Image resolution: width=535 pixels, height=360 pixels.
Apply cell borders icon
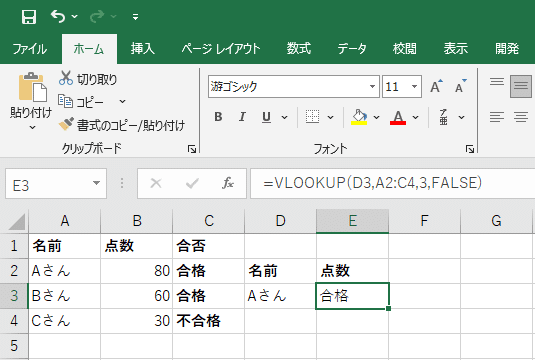(312, 117)
